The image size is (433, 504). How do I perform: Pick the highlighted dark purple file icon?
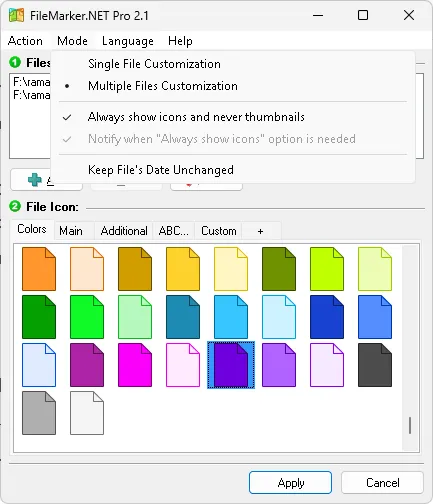pyautogui.click(x=231, y=365)
